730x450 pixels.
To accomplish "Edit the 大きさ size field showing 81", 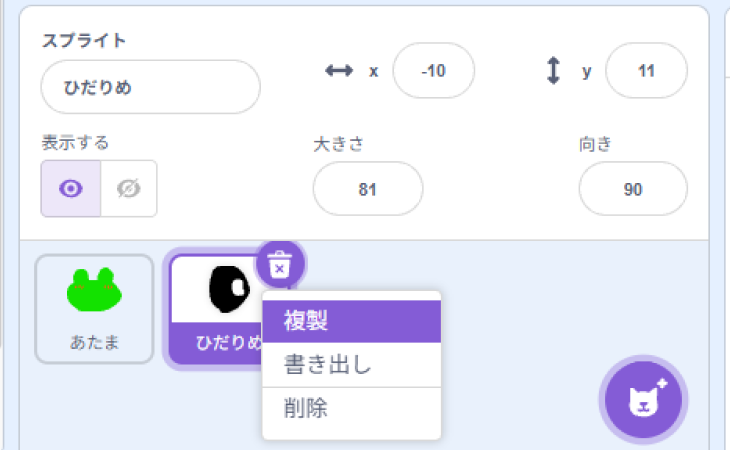I will point(367,188).
